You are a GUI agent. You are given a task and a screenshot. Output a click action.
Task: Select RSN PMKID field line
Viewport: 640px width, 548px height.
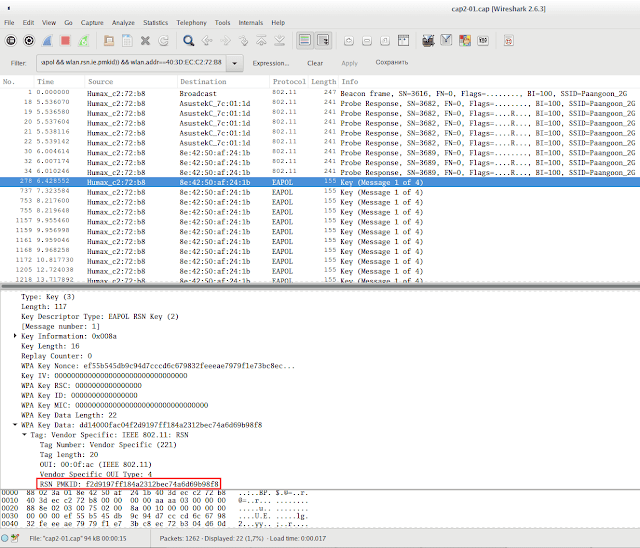tap(129, 484)
